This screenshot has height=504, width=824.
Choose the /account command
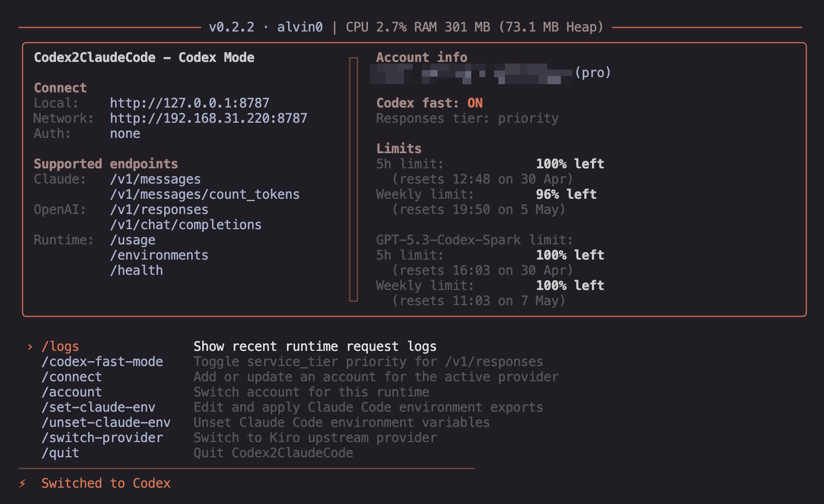[72, 392]
